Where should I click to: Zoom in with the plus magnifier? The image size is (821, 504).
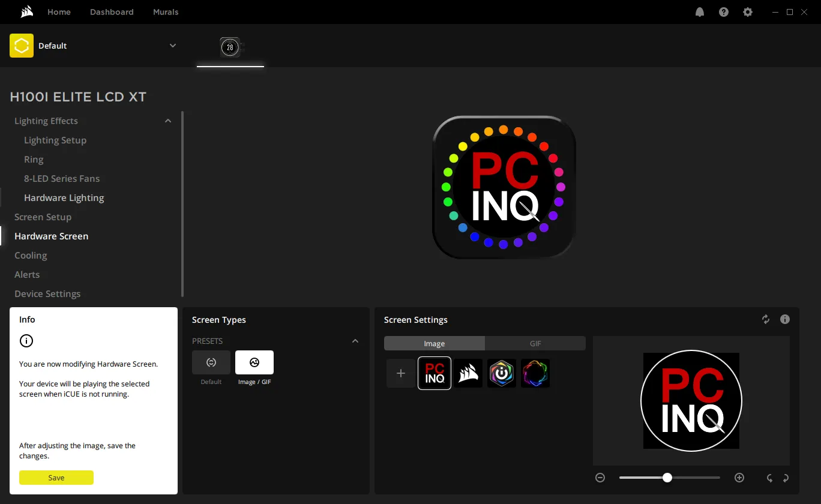point(739,478)
